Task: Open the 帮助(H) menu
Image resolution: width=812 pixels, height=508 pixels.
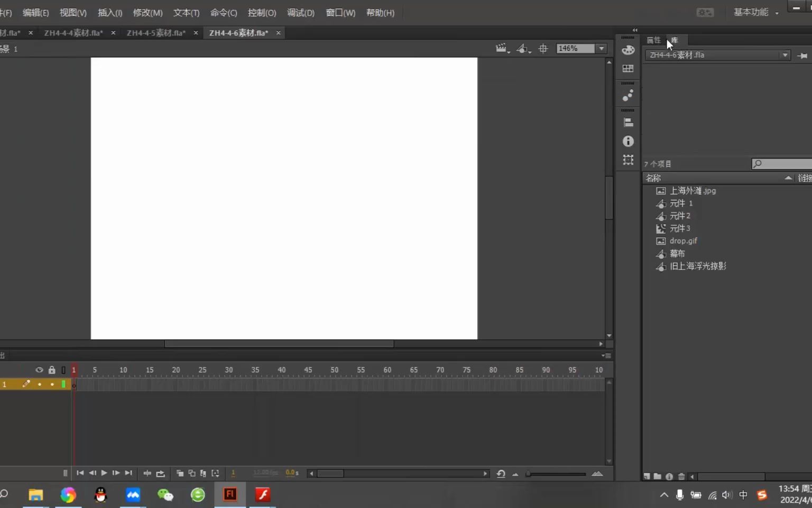Action: tap(380, 13)
